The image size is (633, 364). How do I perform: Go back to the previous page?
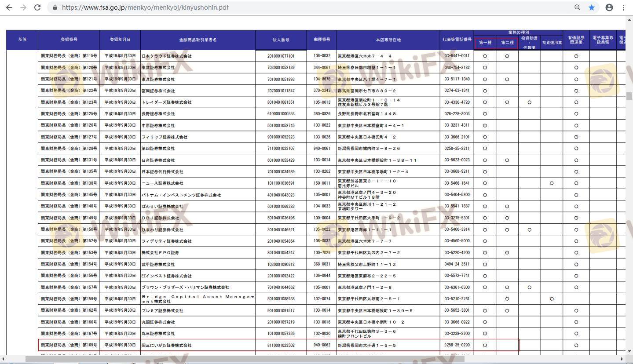pos(9,7)
